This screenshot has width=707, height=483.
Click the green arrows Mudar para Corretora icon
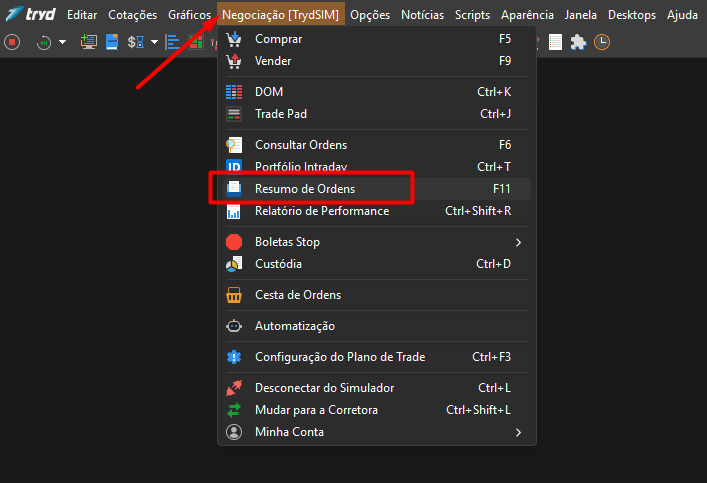tap(234, 410)
